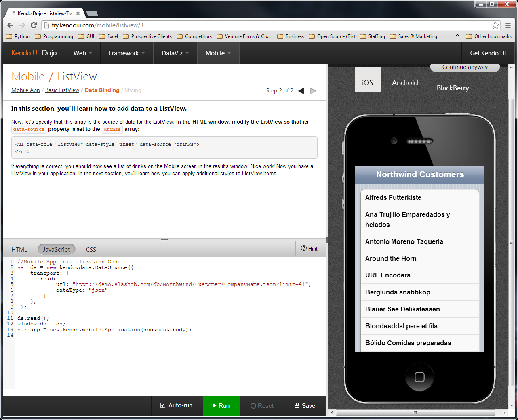Screen dimensions: 518x420
Task: Open a new browser tab
Action: click(x=92, y=13)
